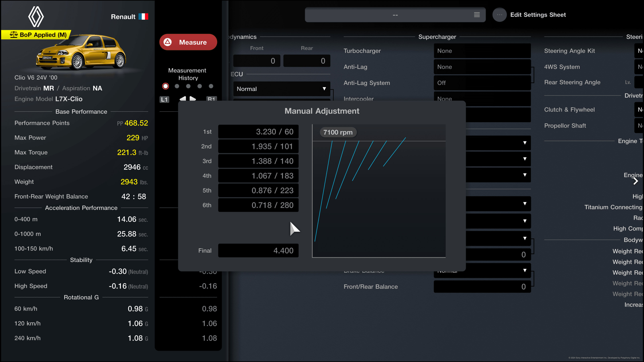The height and width of the screenshot is (362, 644).
Task: Select the first measurement history radio button
Action: pyautogui.click(x=165, y=86)
